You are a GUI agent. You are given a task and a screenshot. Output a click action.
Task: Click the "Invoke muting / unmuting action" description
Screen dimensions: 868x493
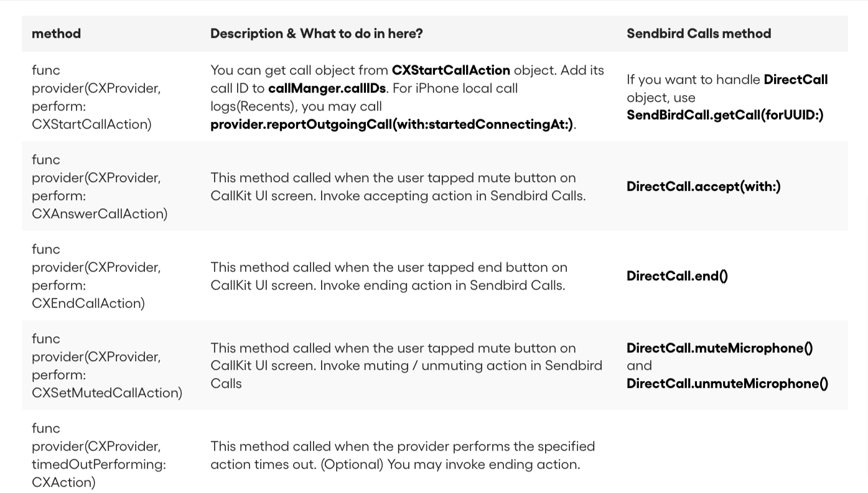coord(406,366)
